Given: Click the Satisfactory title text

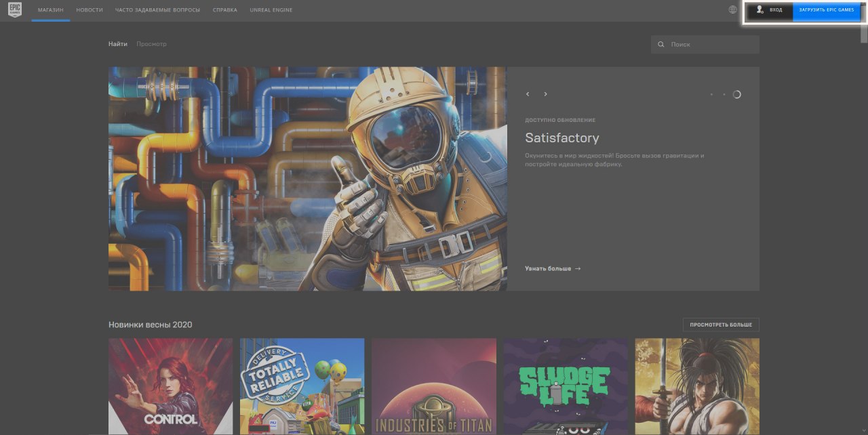Looking at the screenshot, I should pyautogui.click(x=562, y=138).
